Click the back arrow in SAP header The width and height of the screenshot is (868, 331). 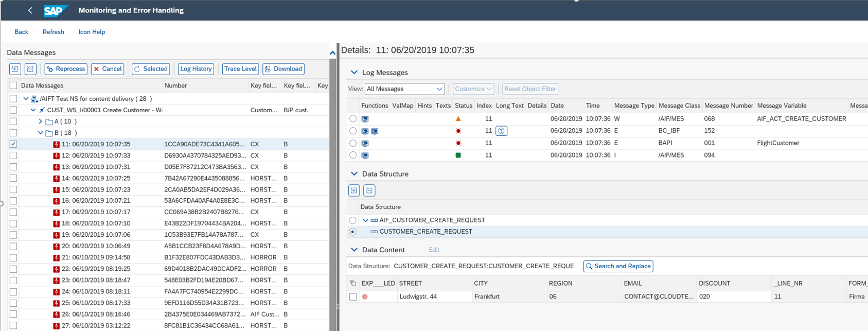30,10
